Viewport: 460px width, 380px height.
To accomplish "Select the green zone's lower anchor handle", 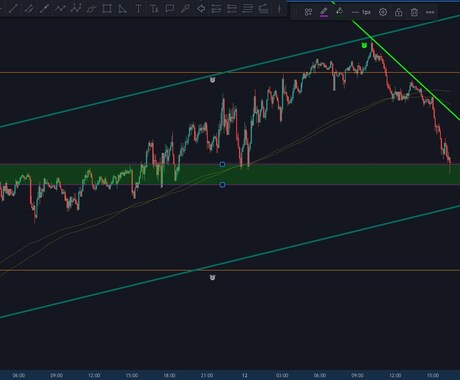I will 222,185.
